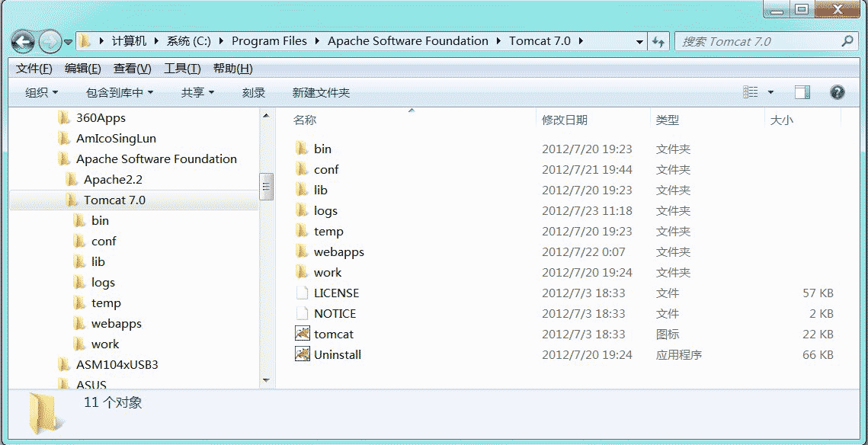Select logs in the folder tree

pos(104,282)
